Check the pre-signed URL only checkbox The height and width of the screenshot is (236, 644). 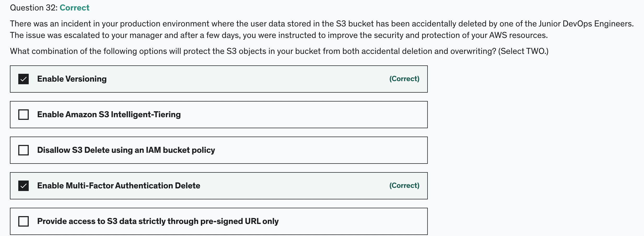pos(24,221)
